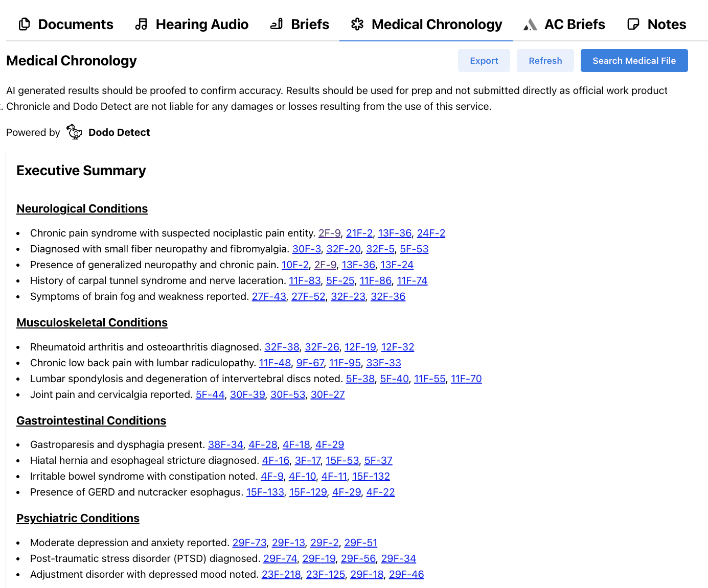
Task: Open citation 38F-34 for gastroparesis
Action: pyautogui.click(x=225, y=444)
